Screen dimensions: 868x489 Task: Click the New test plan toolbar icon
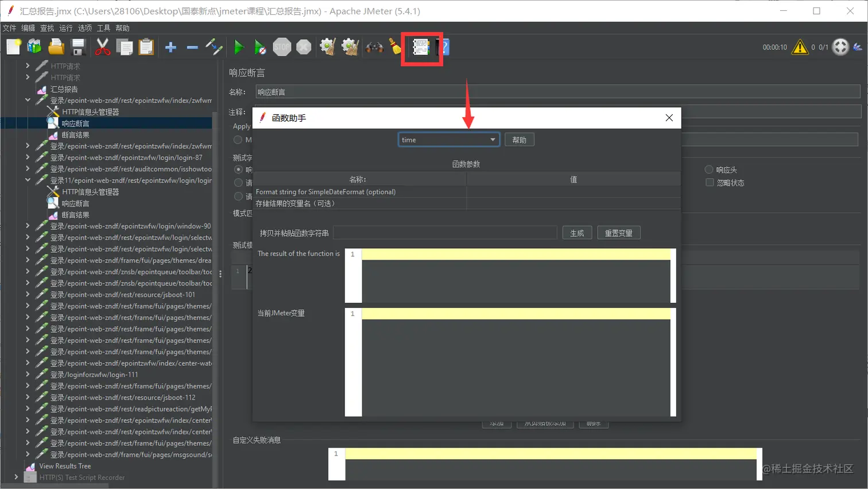pyautogui.click(x=14, y=47)
